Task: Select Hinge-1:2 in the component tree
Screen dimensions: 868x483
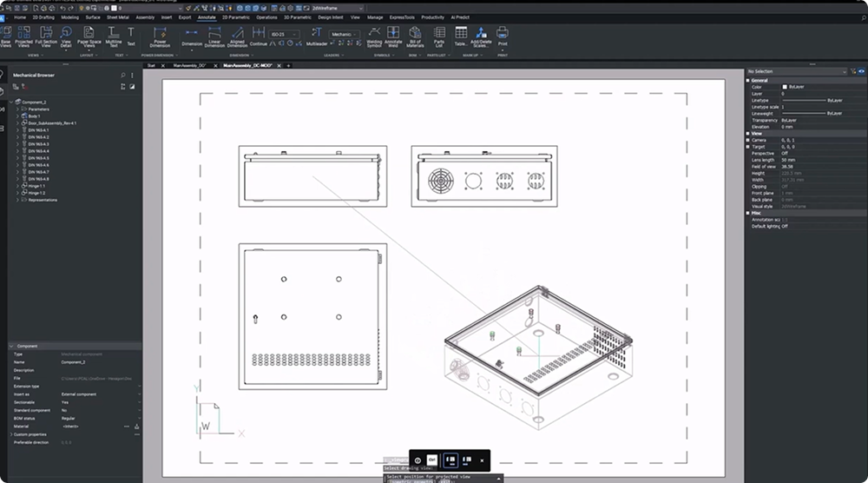Action: [36, 193]
